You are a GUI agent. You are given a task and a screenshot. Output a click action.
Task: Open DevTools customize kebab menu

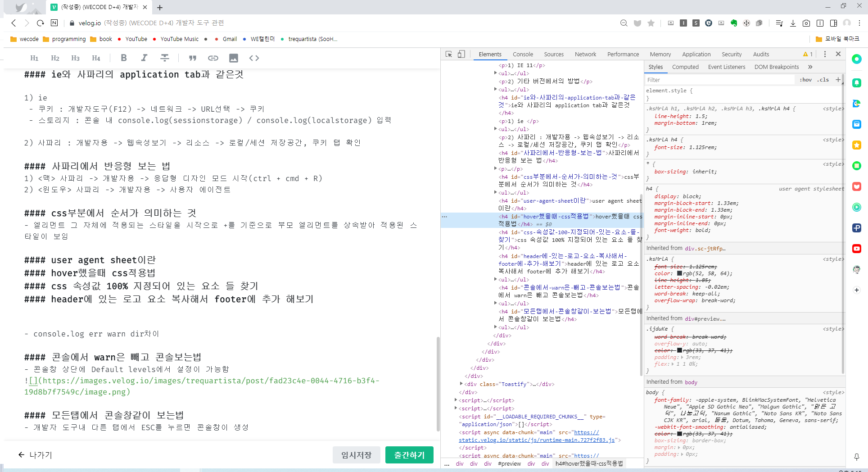(x=825, y=54)
